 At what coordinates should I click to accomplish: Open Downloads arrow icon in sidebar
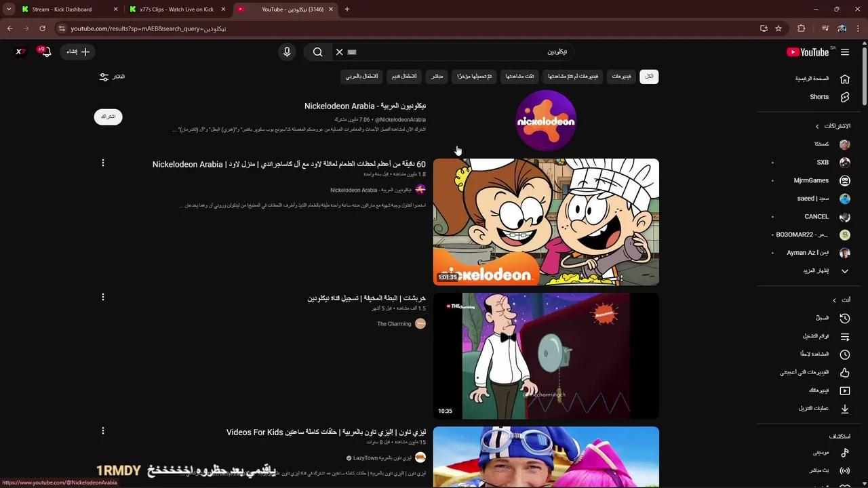(x=845, y=409)
